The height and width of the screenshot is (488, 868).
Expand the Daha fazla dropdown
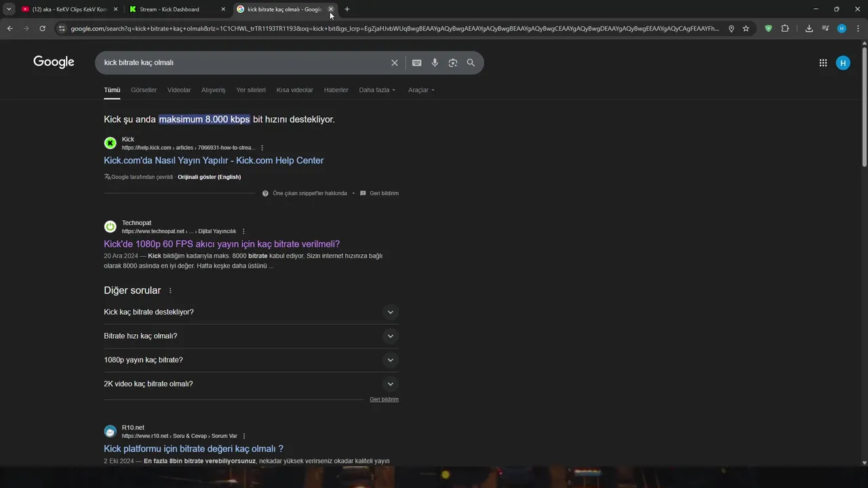pyautogui.click(x=377, y=90)
